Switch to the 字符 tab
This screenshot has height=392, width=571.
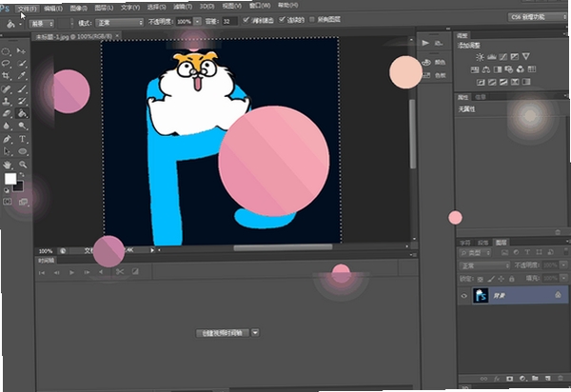pos(464,243)
